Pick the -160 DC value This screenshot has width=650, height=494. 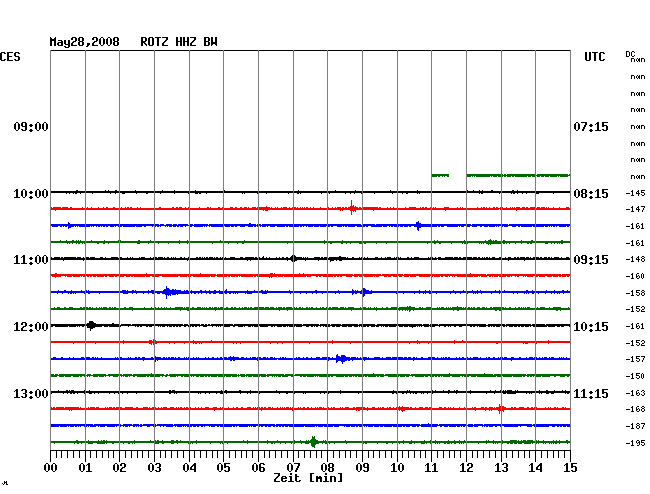click(635, 276)
